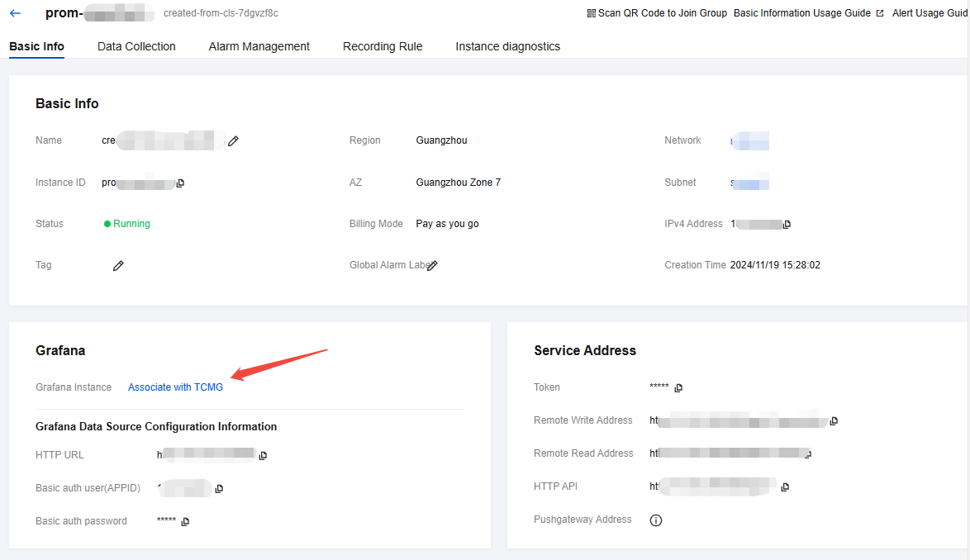Click the back arrow icon
This screenshot has height=560, width=970.
15,13
